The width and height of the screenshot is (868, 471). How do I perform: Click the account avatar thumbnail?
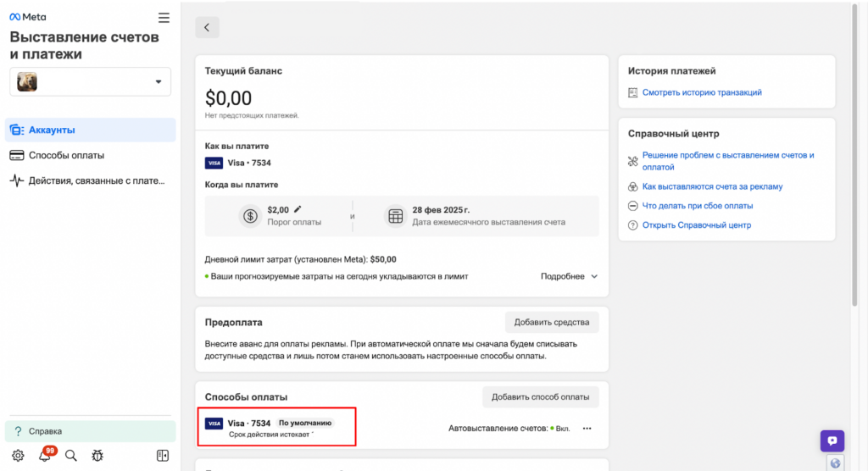pyautogui.click(x=26, y=82)
